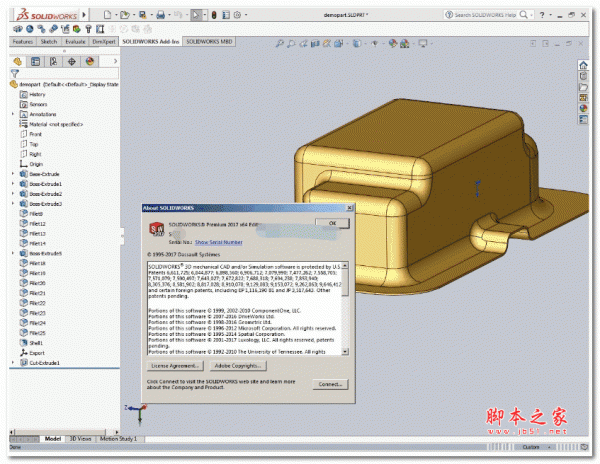Open the FeatureManager Design Tree tab
The width and height of the screenshot is (600, 464).
click(18, 61)
